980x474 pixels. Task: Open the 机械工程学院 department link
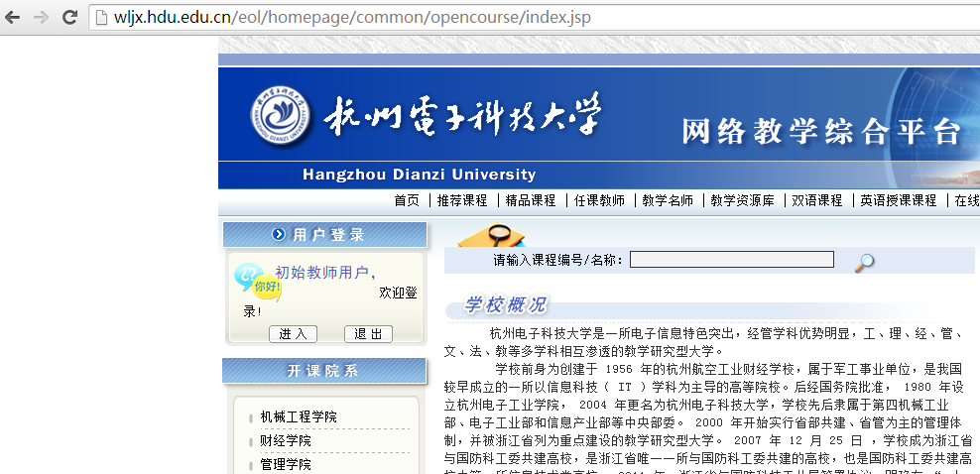(x=299, y=416)
